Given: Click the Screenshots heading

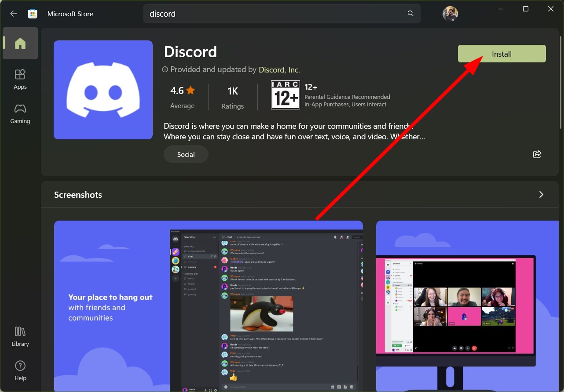Looking at the screenshot, I should (78, 195).
